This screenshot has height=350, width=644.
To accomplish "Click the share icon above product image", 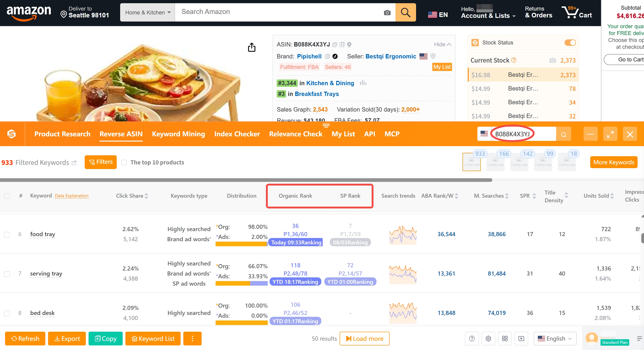I will pyautogui.click(x=252, y=47).
